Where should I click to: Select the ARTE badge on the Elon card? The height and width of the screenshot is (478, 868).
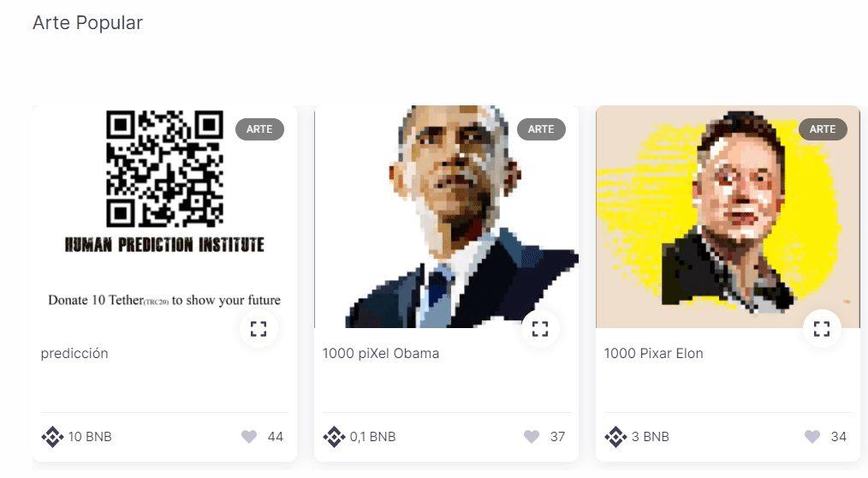(823, 129)
